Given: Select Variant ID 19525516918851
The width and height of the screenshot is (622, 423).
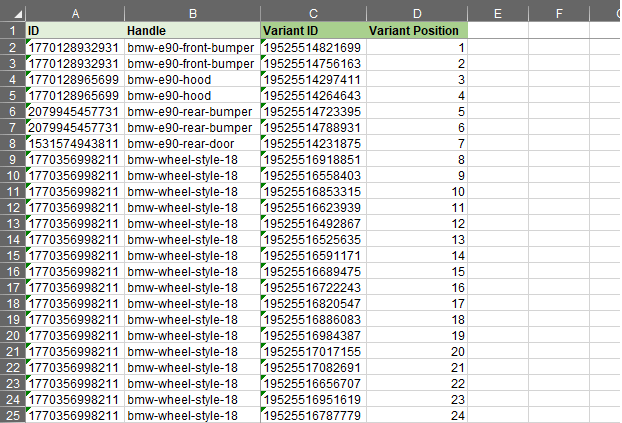Looking at the screenshot, I should pyautogui.click(x=313, y=160).
